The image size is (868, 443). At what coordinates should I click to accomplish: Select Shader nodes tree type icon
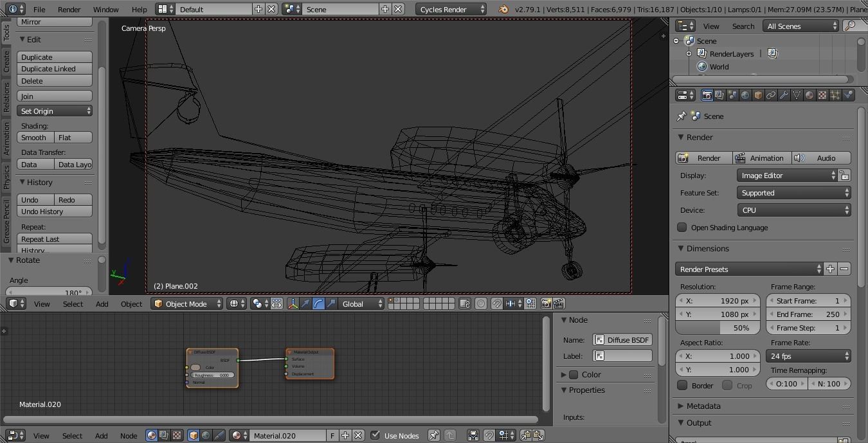(x=151, y=435)
